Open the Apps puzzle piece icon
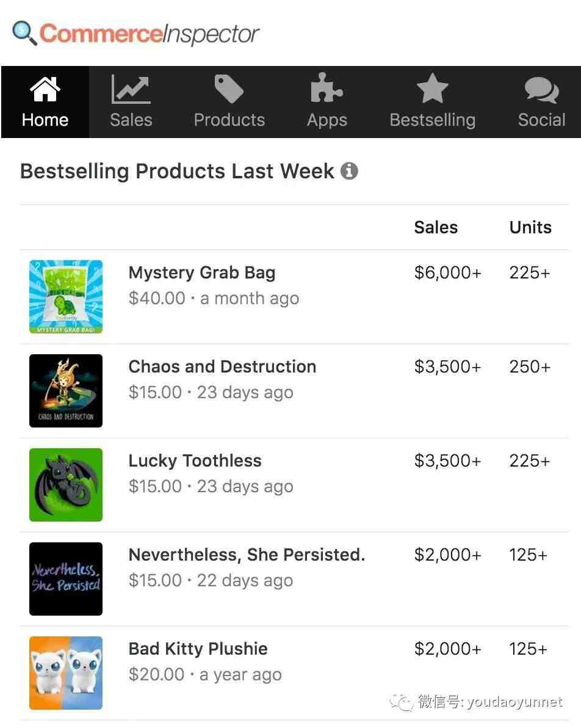 click(x=327, y=90)
